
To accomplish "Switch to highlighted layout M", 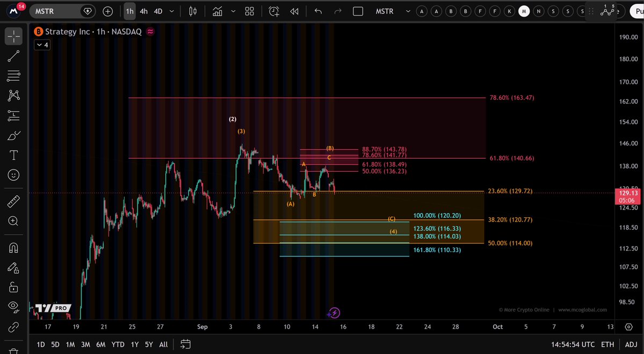I will [x=524, y=11].
